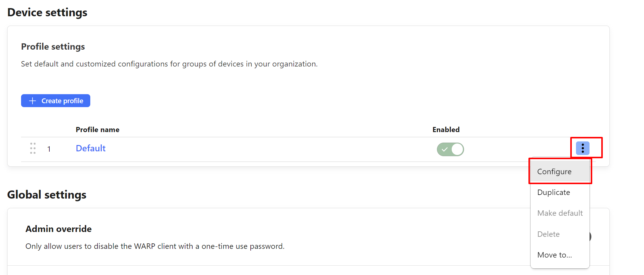Click the Enabled column header
This screenshot has width=644, height=275.
point(446,130)
